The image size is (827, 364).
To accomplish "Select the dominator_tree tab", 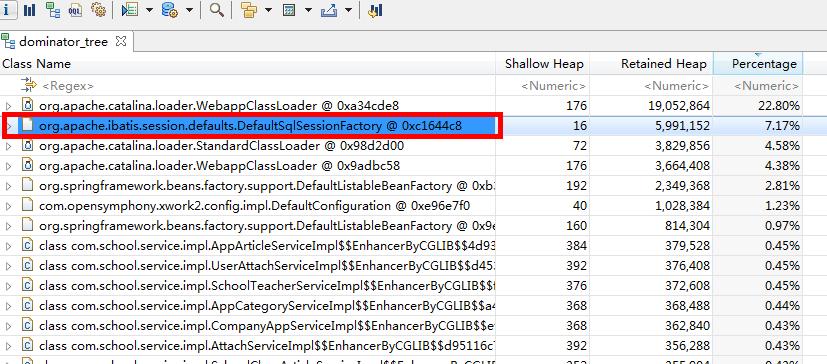I will [x=63, y=42].
